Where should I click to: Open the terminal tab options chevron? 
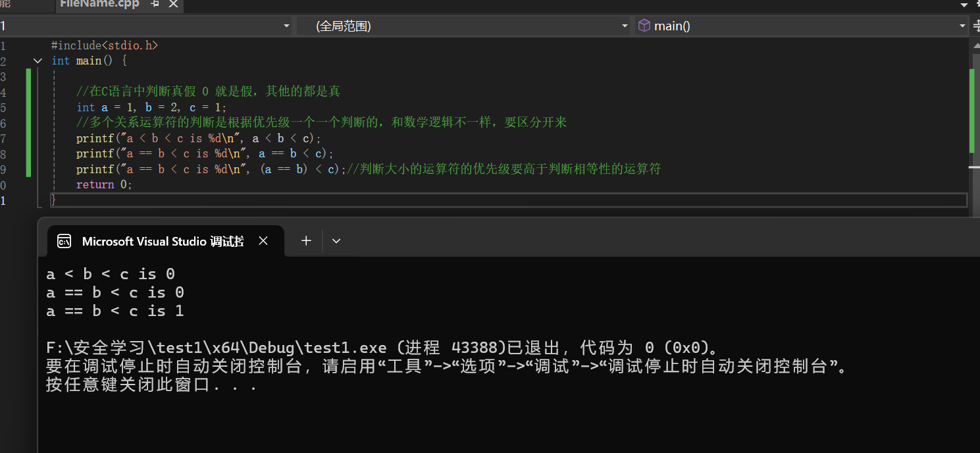pyautogui.click(x=336, y=240)
